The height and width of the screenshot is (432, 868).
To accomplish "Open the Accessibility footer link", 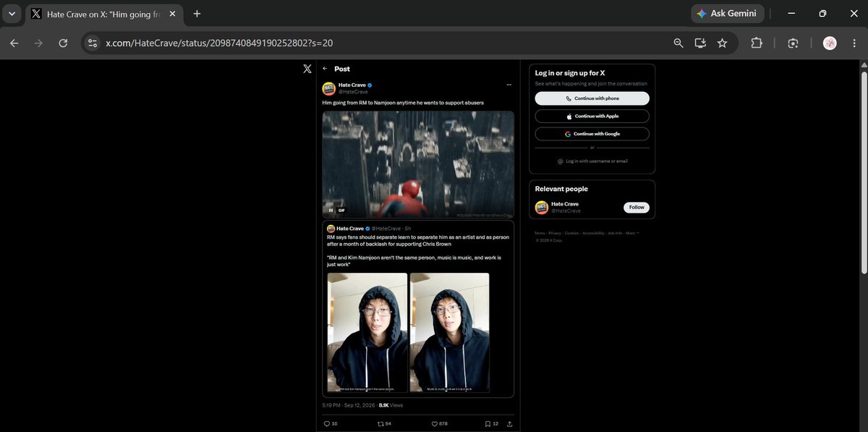I will point(593,233).
